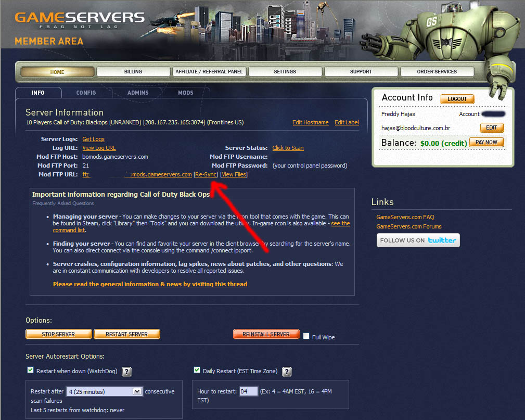Viewport: 525px width, 420px height.
Task: Click the LOGOUT button
Action: [x=457, y=99]
